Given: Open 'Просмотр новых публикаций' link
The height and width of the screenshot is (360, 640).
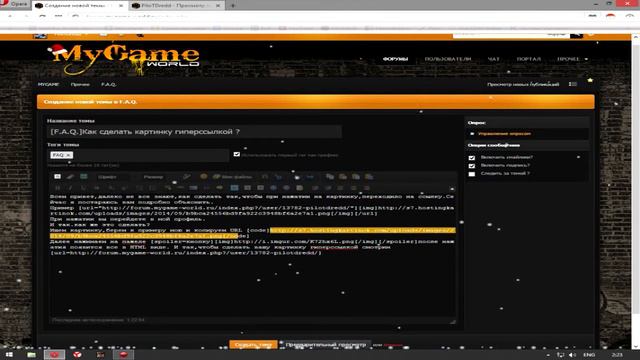Looking at the screenshot, I should (523, 84).
